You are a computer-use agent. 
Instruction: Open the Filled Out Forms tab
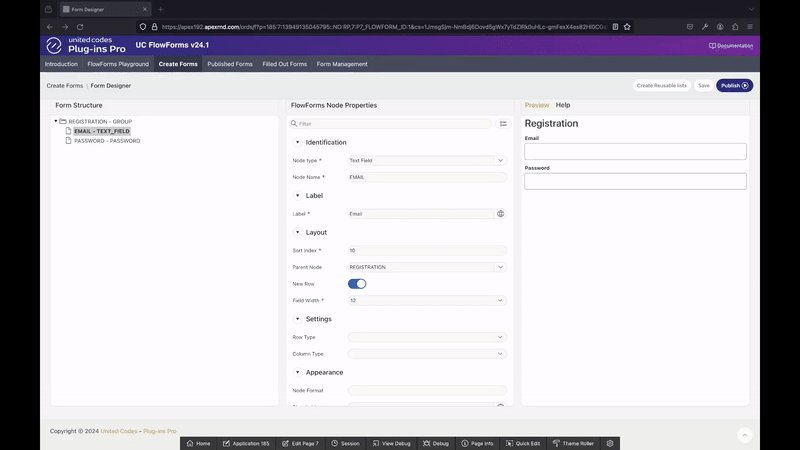point(285,64)
